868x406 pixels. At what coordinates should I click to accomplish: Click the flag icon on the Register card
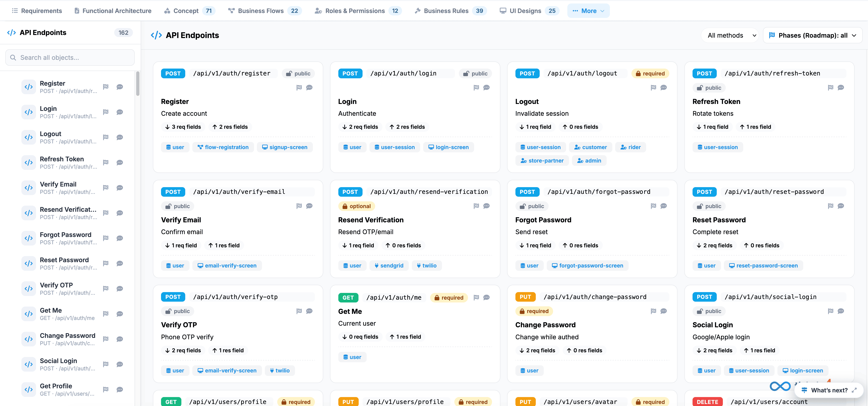click(x=299, y=87)
